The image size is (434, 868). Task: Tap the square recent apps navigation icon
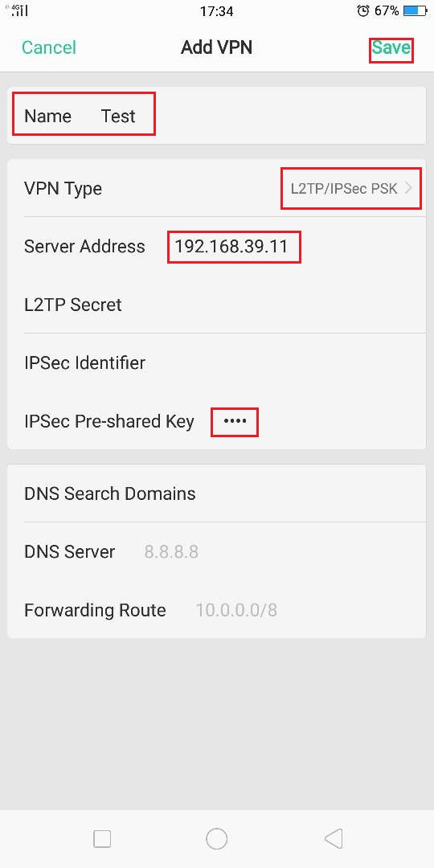(x=102, y=838)
